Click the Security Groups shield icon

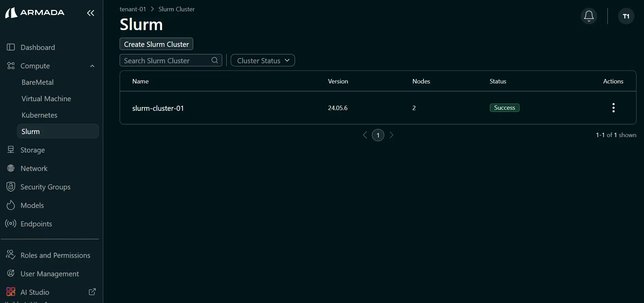(11, 187)
